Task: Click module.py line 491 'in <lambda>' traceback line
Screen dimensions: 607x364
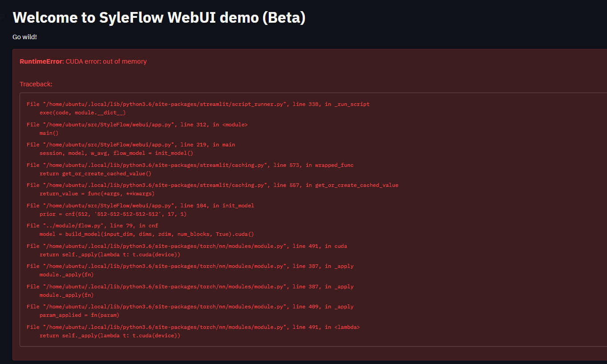Action: pyautogui.click(x=193, y=327)
